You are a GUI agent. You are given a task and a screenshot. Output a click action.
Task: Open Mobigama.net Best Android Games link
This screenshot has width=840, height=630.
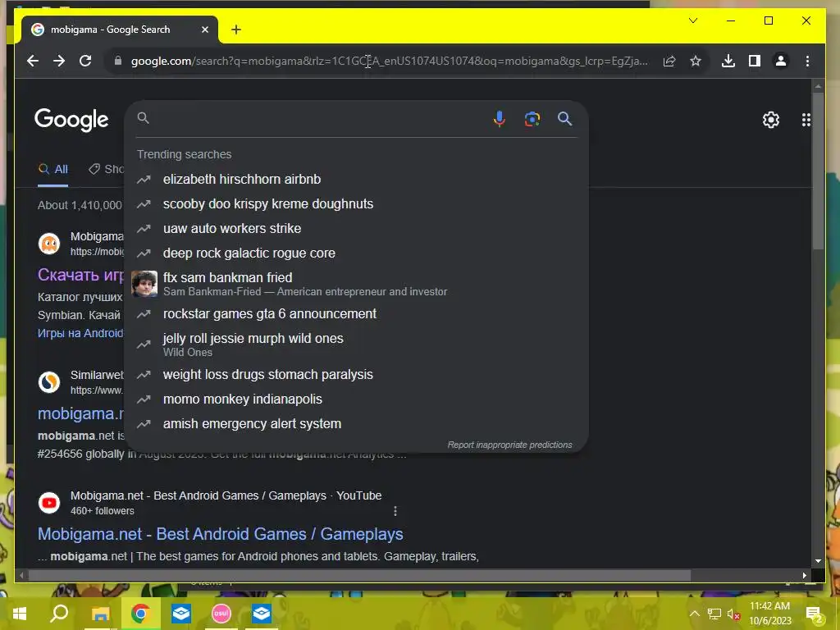(x=220, y=534)
